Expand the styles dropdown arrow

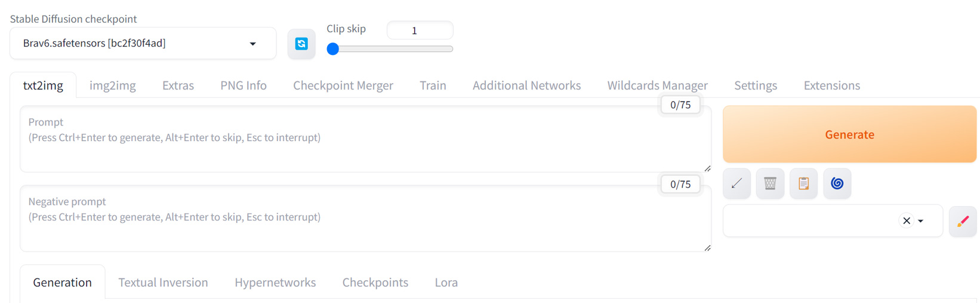(x=921, y=221)
